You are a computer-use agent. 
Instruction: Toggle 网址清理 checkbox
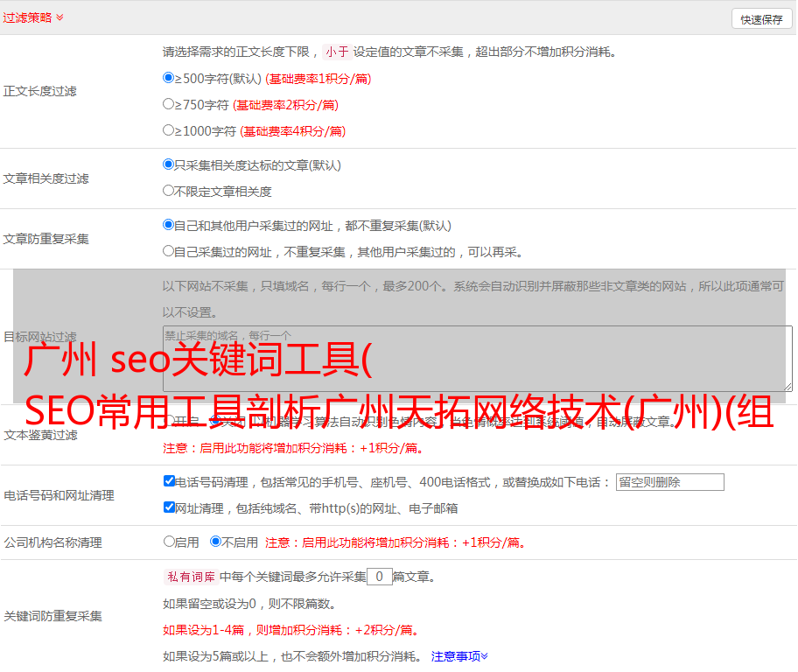point(169,507)
